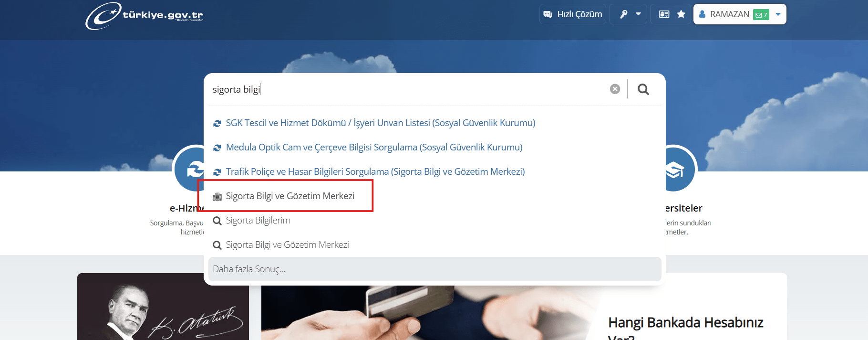Image resolution: width=868 pixels, height=340 pixels.
Task: Clear the search text with the X icon
Action: [615, 89]
